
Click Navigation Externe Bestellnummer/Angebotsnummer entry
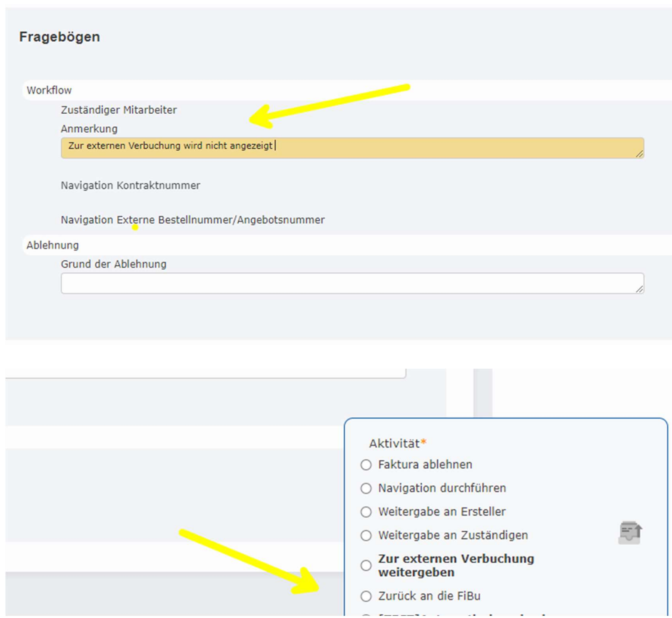click(192, 220)
